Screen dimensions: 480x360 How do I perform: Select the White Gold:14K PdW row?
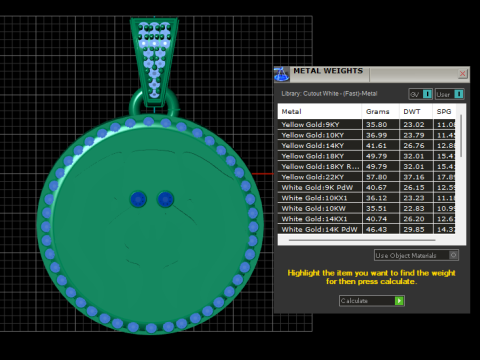(366, 229)
